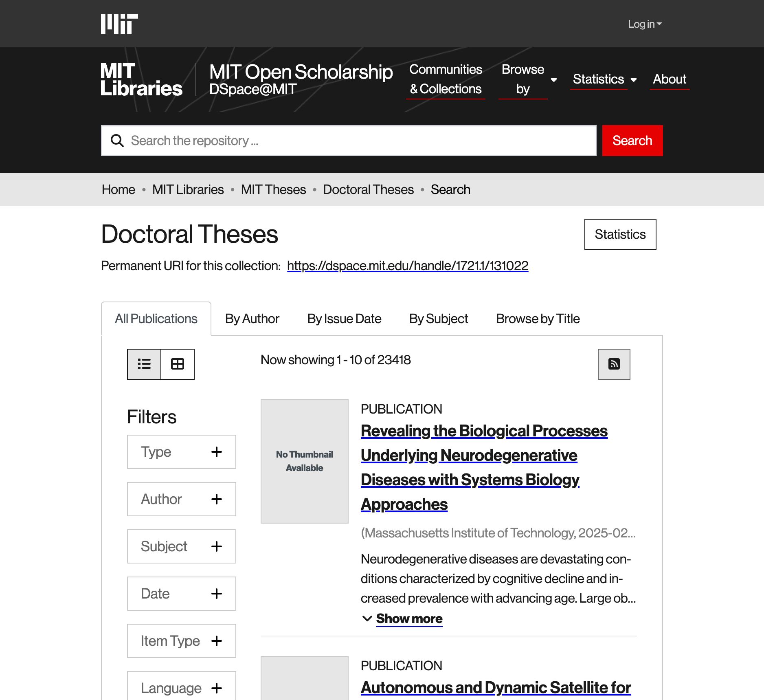The width and height of the screenshot is (764, 700).
Task: Expand the Date filter
Action: (x=182, y=593)
